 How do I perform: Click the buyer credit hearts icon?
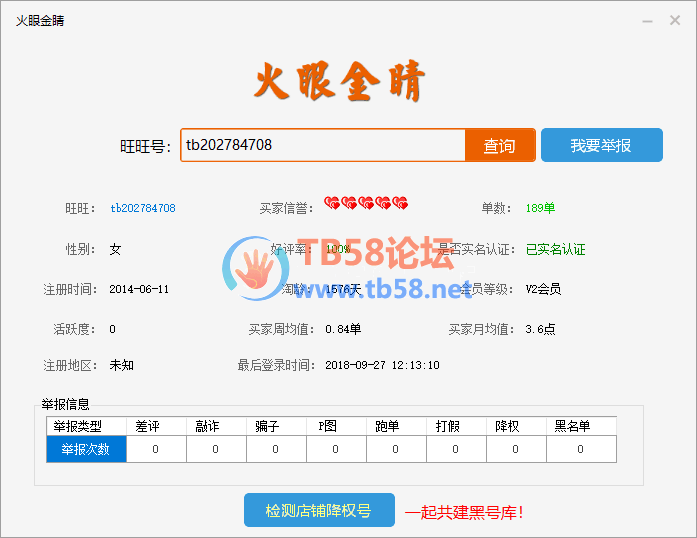coord(366,203)
